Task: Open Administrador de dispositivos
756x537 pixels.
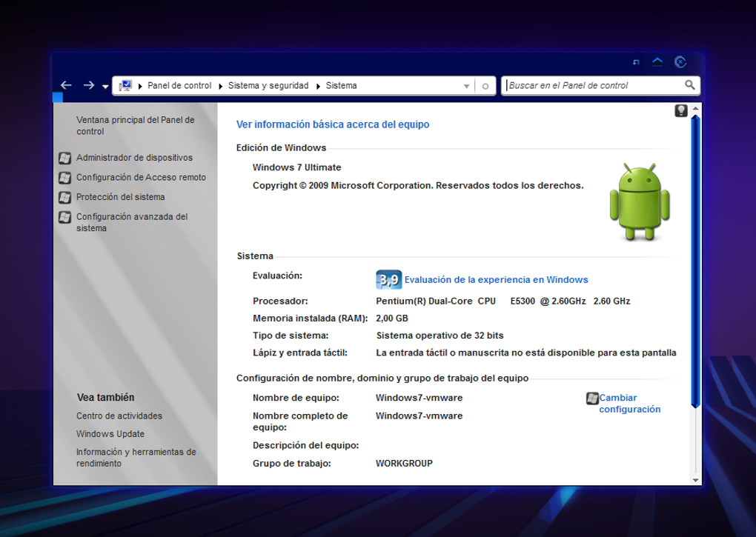Action: click(x=134, y=158)
